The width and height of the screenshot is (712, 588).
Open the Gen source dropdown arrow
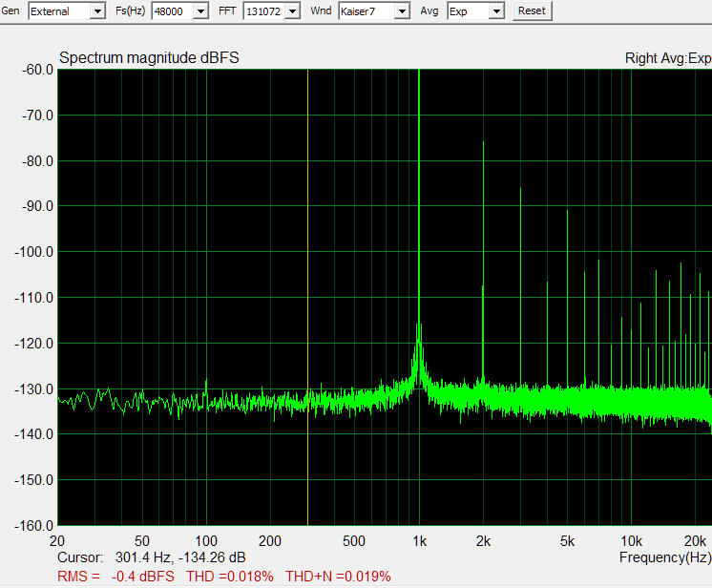97,10
